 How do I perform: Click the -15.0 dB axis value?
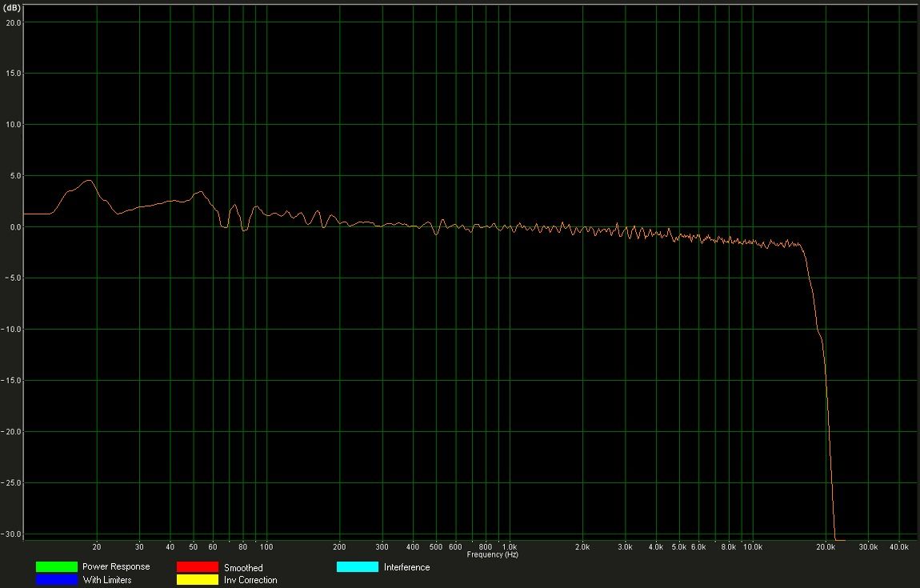[x=12, y=380]
